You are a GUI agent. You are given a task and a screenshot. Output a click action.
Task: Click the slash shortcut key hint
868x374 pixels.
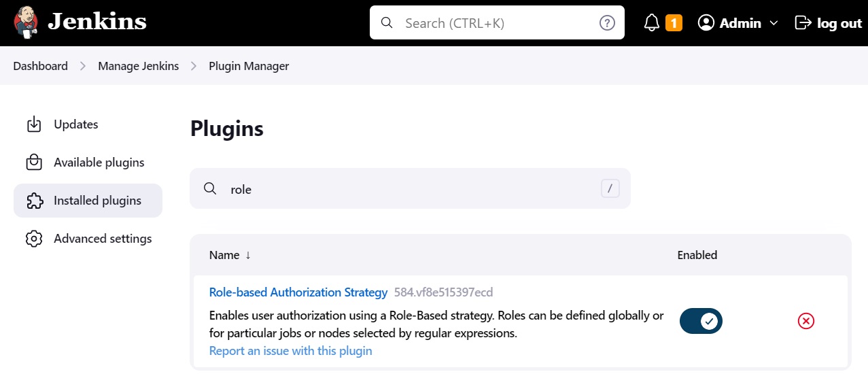610,188
